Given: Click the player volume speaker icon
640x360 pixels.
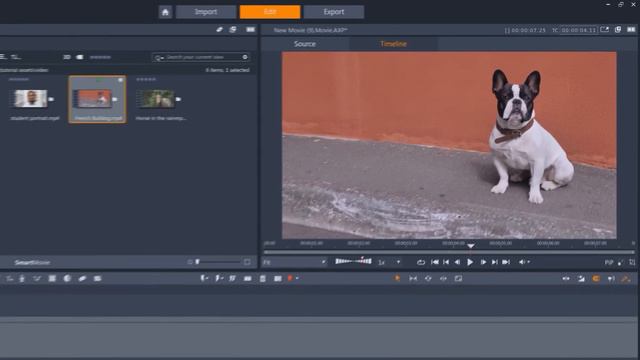Looking at the screenshot, I should click(x=522, y=262).
